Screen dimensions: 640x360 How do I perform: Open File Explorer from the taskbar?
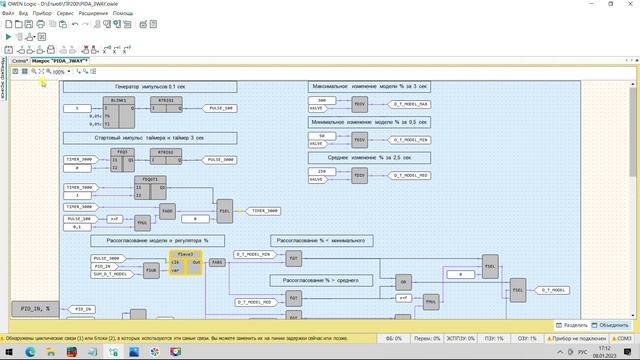51,352
